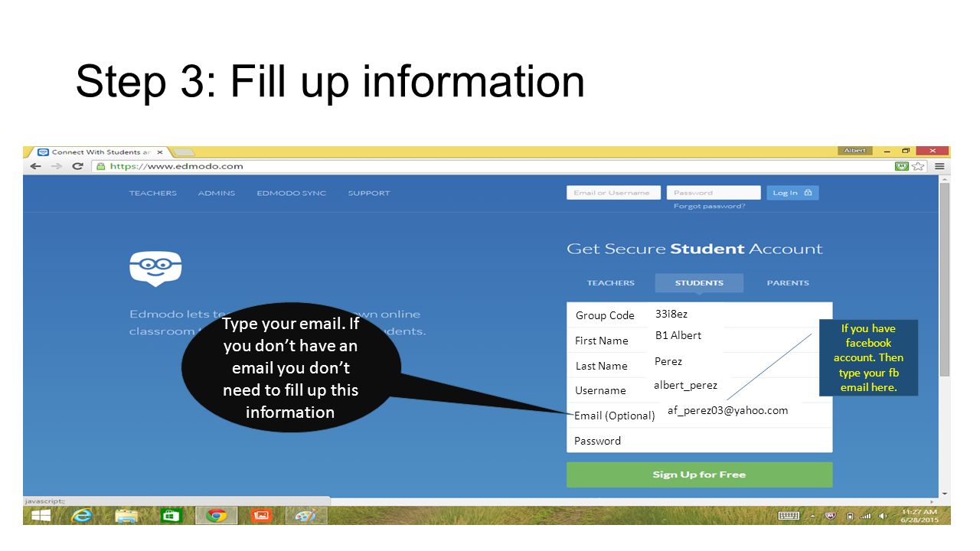Viewport: 980px width, 551px height.
Task: Open the EDMODO SYNC navigation link
Action: point(292,193)
